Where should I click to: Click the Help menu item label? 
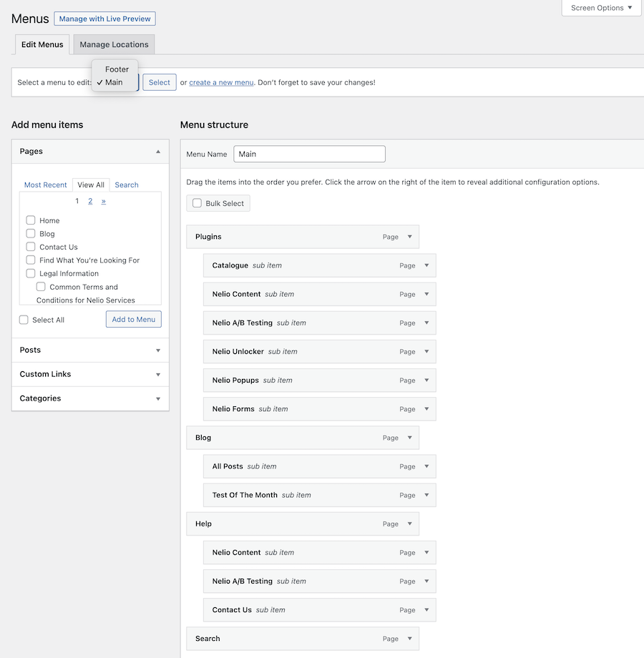(x=204, y=524)
